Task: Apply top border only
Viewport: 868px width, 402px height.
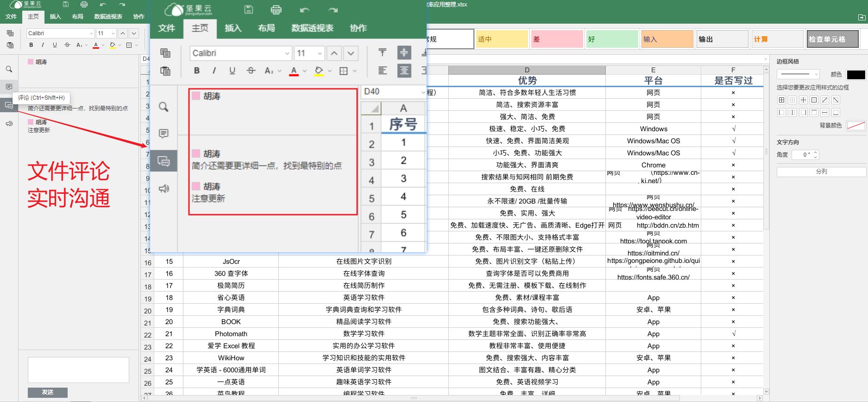Action: pyautogui.click(x=814, y=112)
